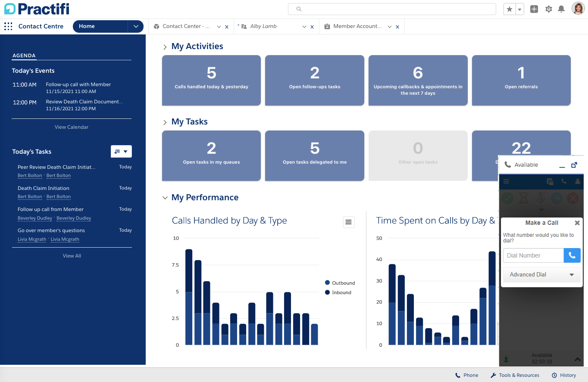
Task: Open the App Launcher grid icon
Action: (8, 26)
